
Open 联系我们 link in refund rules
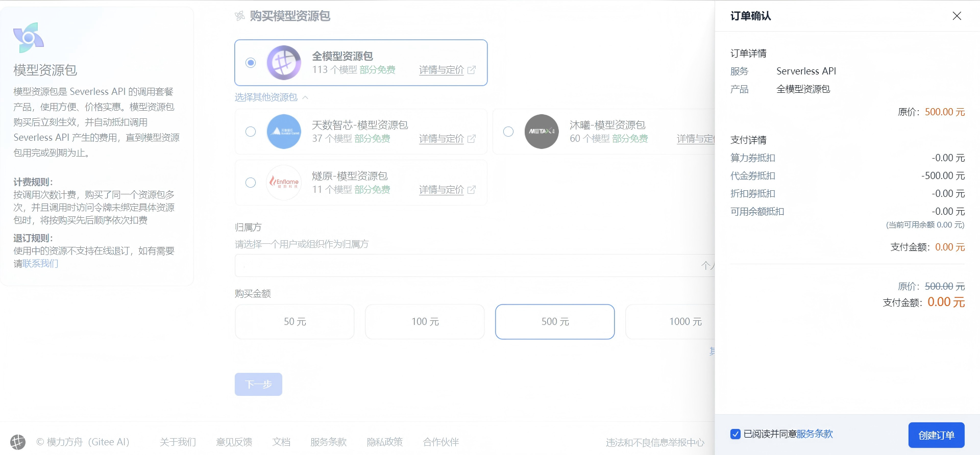click(40, 263)
